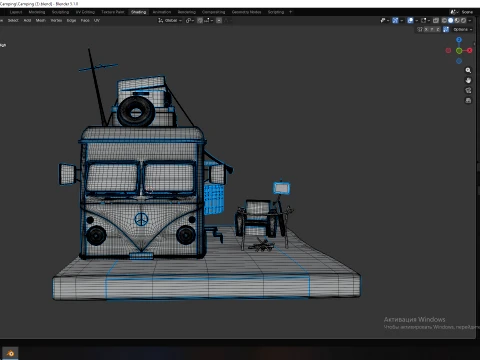Click the zoom magnifier viewport button
The image size is (480, 360).
click(468, 70)
